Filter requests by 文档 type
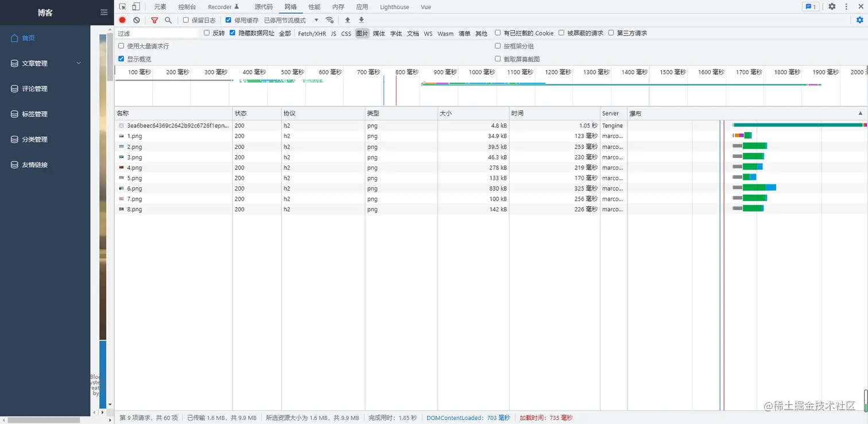 click(x=413, y=33)
